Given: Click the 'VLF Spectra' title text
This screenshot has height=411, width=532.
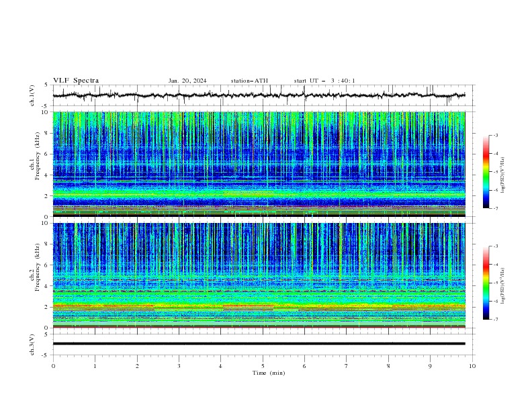Looking at the screenshot, I should point(76,81).
